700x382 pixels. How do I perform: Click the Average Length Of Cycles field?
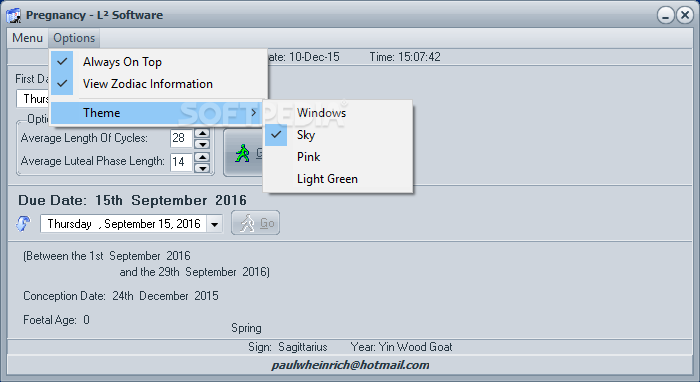pyautogui.click(x=181, y=138)
